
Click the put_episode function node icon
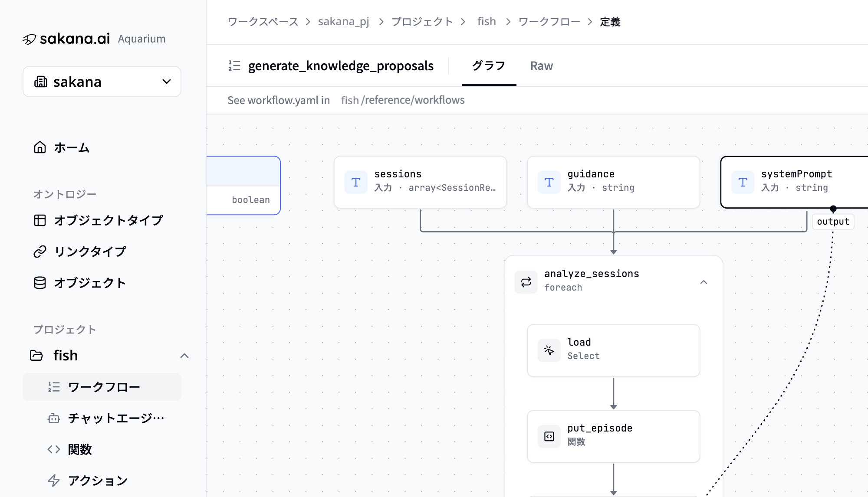coord(549,436)
